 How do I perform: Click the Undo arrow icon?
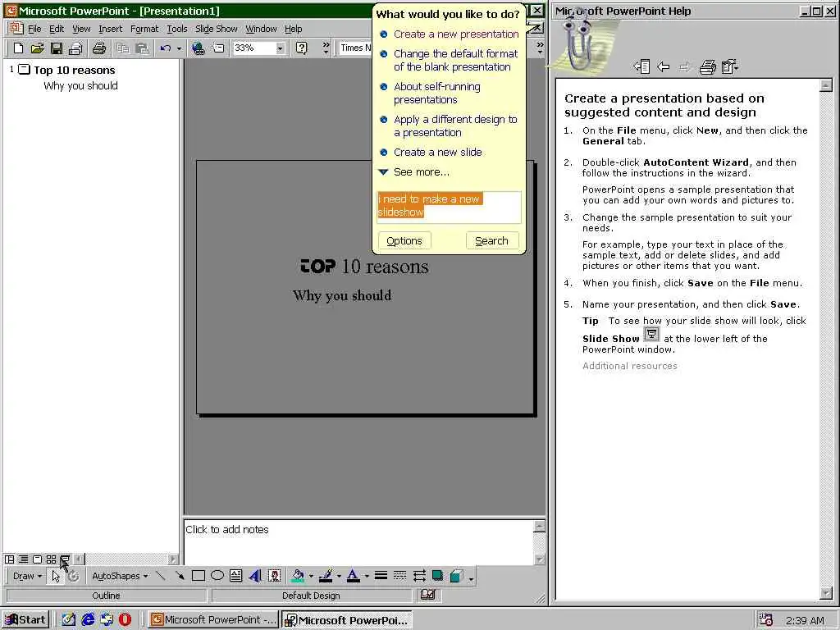point(166,48)
